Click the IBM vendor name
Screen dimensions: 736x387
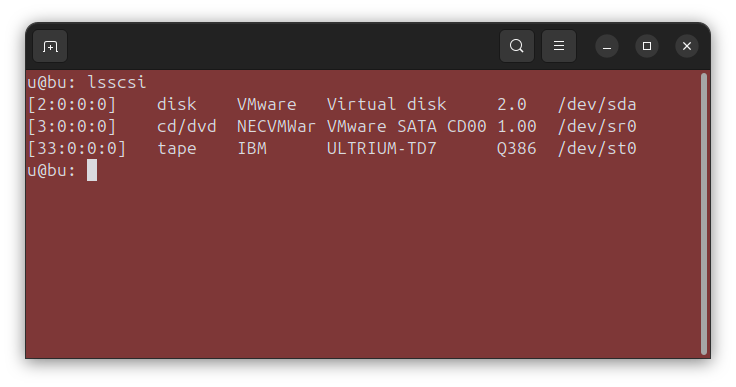[x=252, y=148]
